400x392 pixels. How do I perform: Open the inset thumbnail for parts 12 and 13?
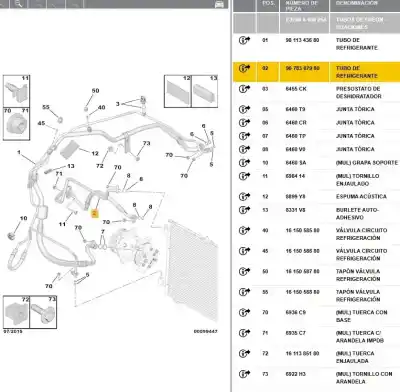pyautogui.click(x=191, y=91)
